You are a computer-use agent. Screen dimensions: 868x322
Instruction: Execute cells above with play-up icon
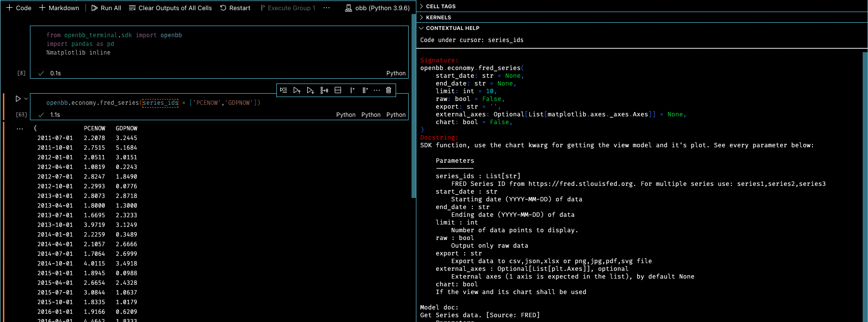(297, 90)
